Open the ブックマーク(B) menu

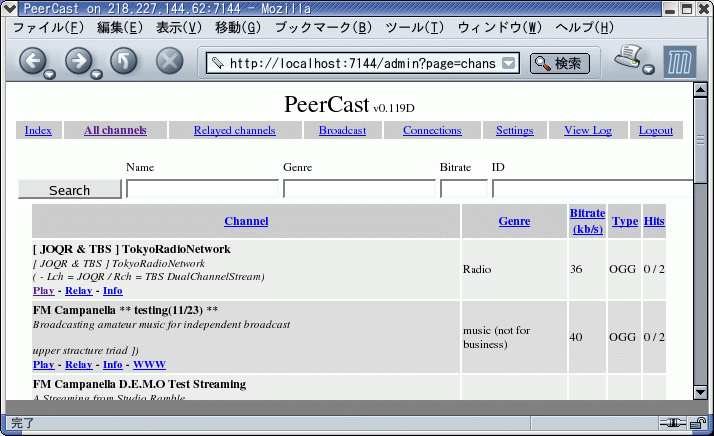point(323,28)
